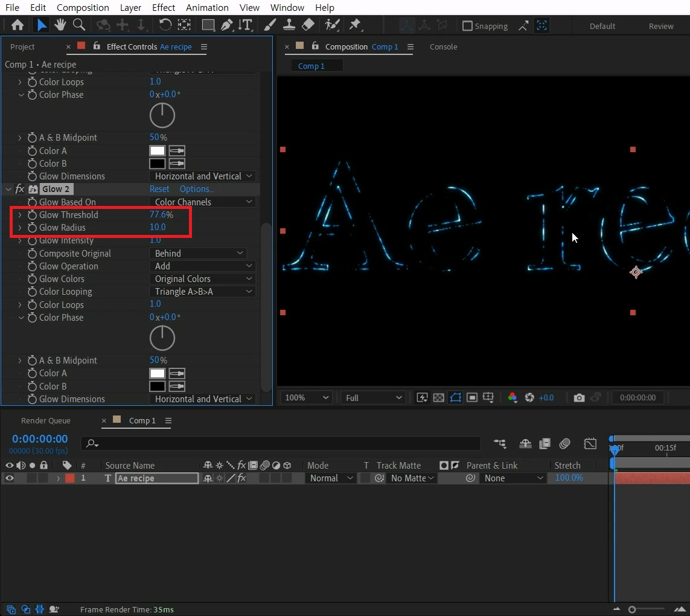Click the current time 0:00:00:00 display
Screen dimensions: 690x616
click(40, 438)
